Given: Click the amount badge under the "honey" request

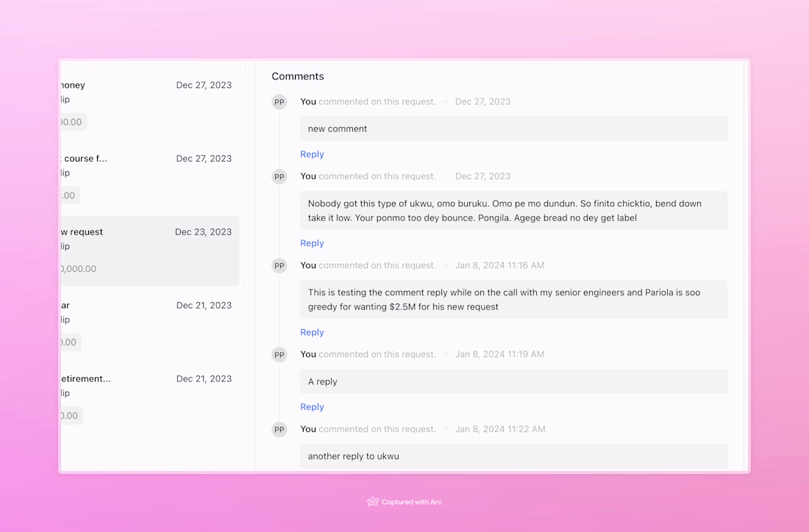Looking at the screenshot, I should coord(74,122).
